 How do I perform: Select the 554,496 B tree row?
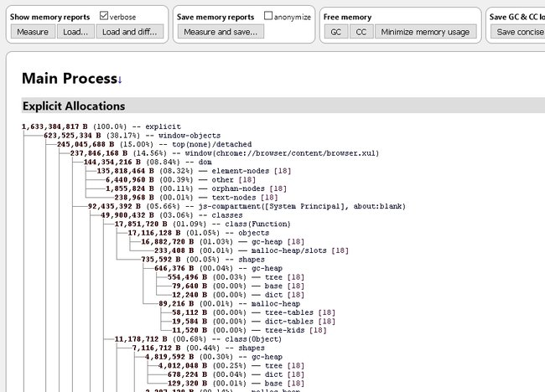tap(236, 277)
